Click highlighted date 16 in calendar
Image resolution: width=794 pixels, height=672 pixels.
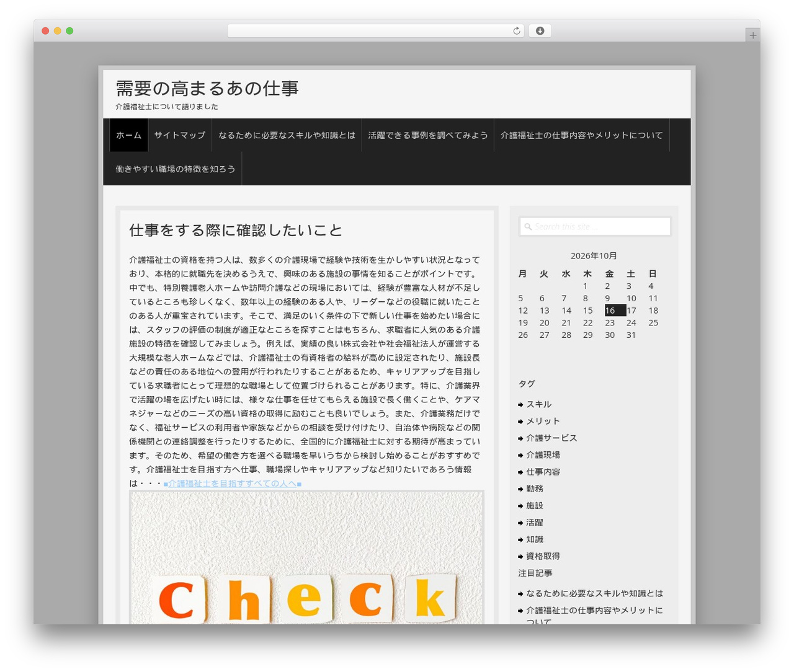pos(615,311)
